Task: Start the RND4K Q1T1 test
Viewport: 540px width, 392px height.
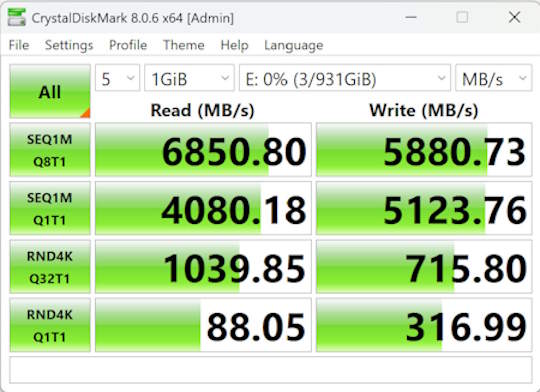Action: click(50, 325)
